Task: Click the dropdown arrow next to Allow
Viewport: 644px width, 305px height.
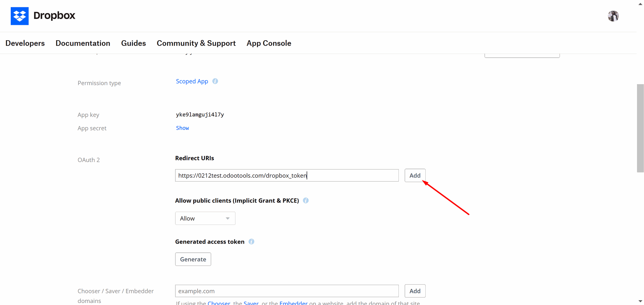Action: [228, 219]
